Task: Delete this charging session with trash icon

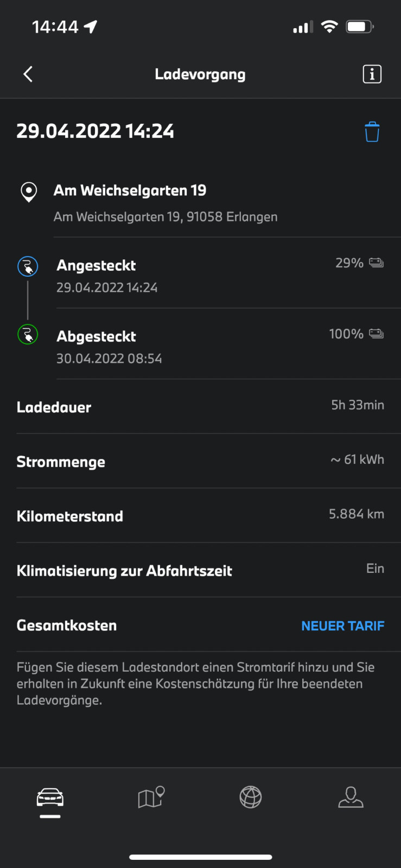Action: (x=372, y=132)
